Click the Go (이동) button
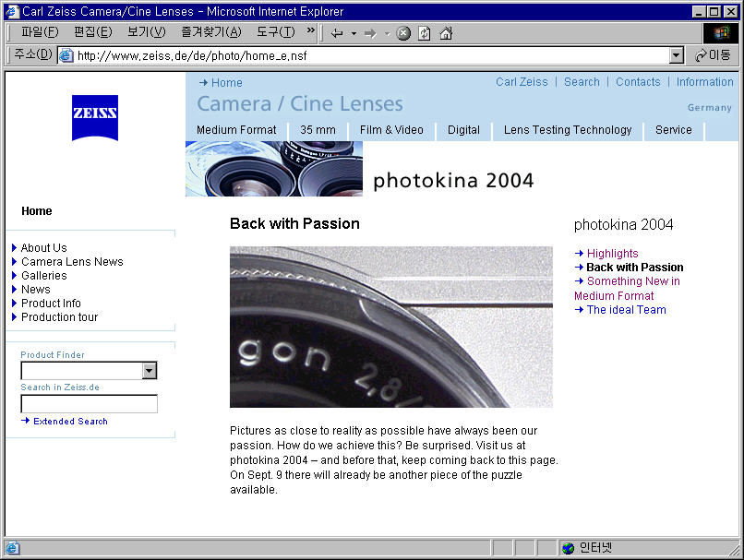 [x=713, y=55]
